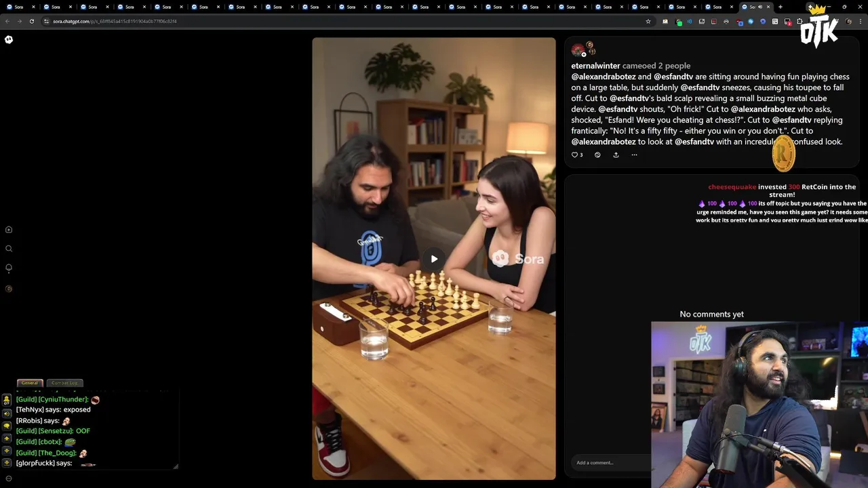
Task: Click the 'No comments yet' text
Action: click(711, 314)
